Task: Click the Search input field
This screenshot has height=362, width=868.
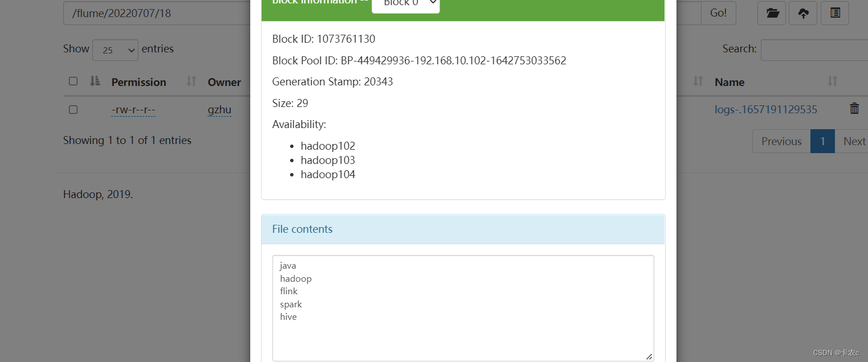Action: [x=814, y=50]
